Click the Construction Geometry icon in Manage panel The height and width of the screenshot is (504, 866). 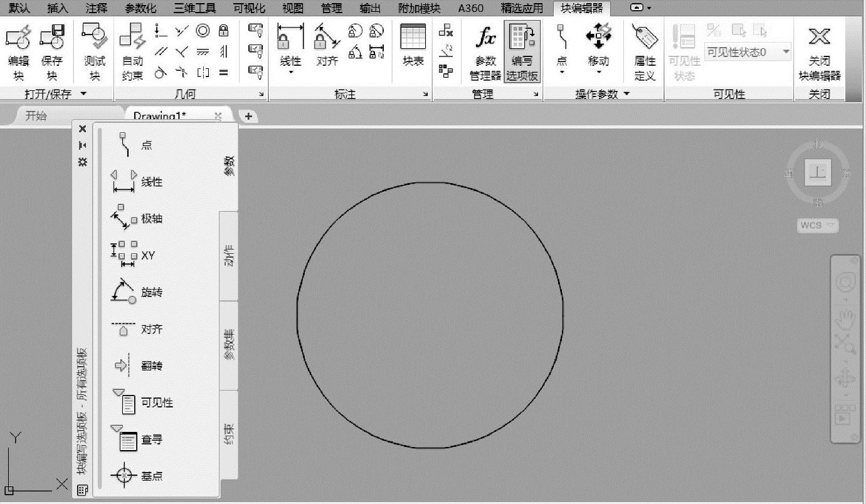coord(446,51)
